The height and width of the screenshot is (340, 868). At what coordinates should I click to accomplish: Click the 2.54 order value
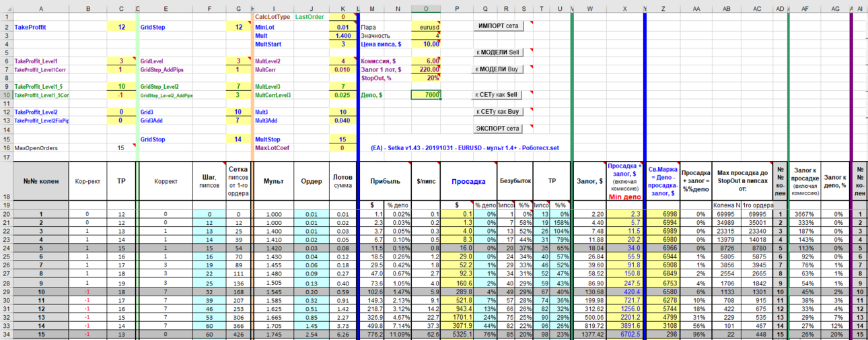311,335
